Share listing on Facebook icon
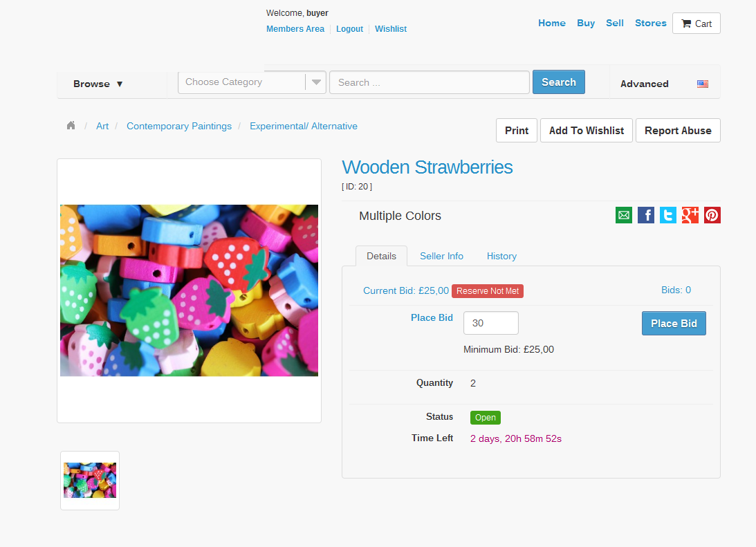The image size is (756, 547). 645,215
